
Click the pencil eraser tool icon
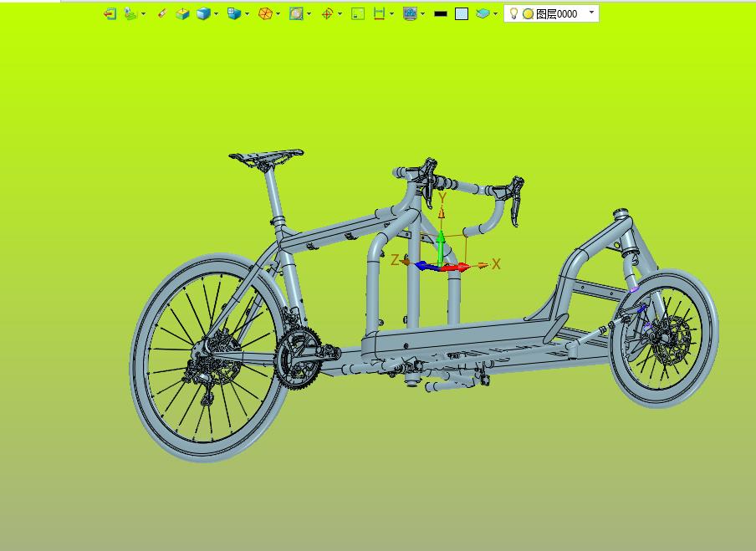coord(162,13)
